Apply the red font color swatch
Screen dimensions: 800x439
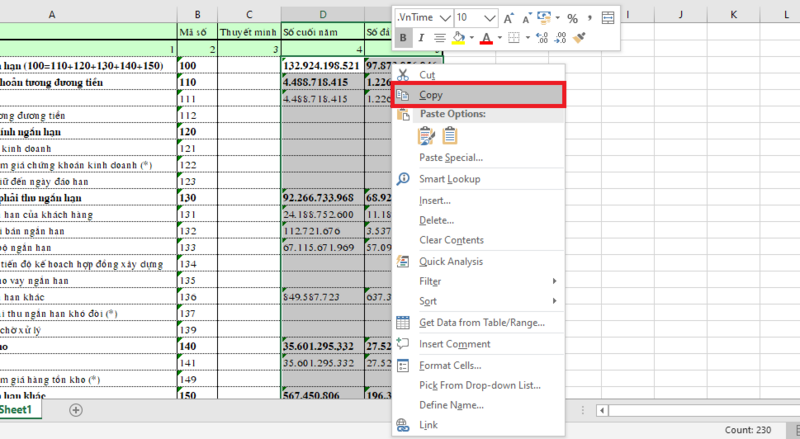click(x=485, y=38)
